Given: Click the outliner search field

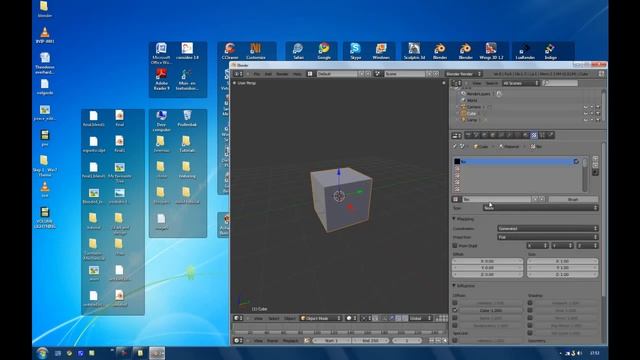Looking at the screenshot, I should (x=560, y=83).
